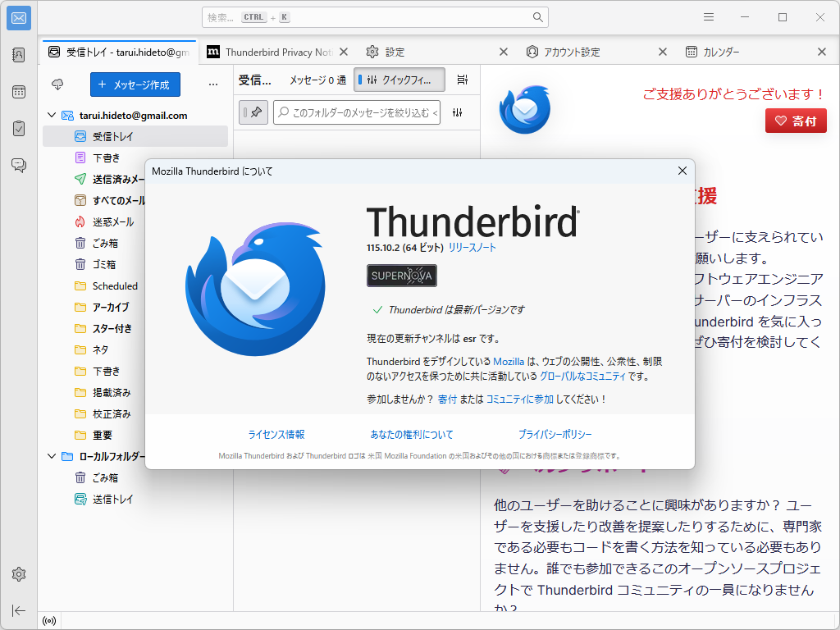Collapse the ローカルフォルダー tree

pos(51,455)
